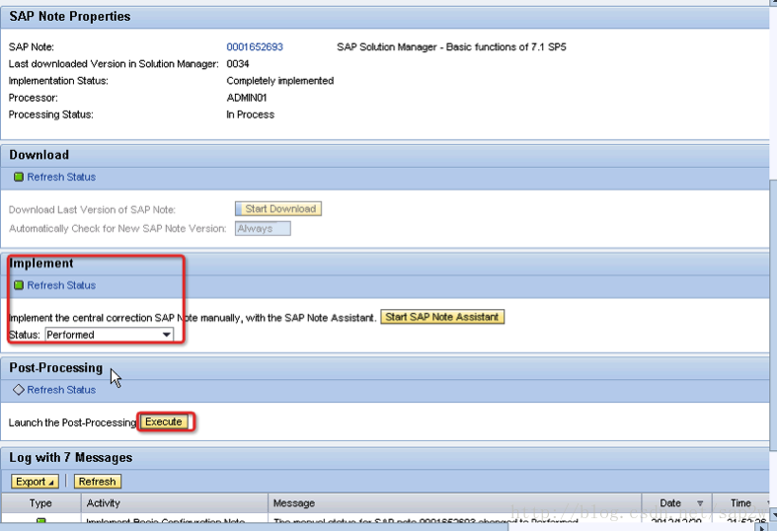The height and width of the screenshot is (532, 778).
Task: Click Refresh Status under Implement section
Action: pos(61,285)
